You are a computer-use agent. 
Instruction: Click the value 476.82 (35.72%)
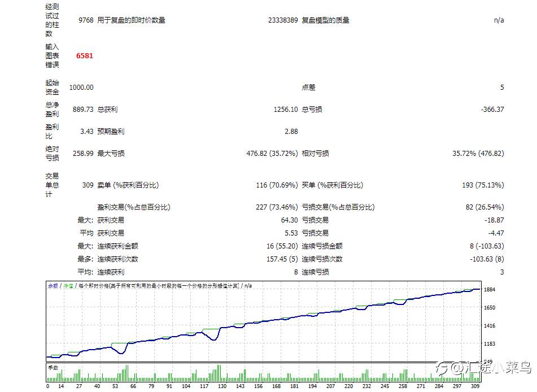(x=272, y=153)
